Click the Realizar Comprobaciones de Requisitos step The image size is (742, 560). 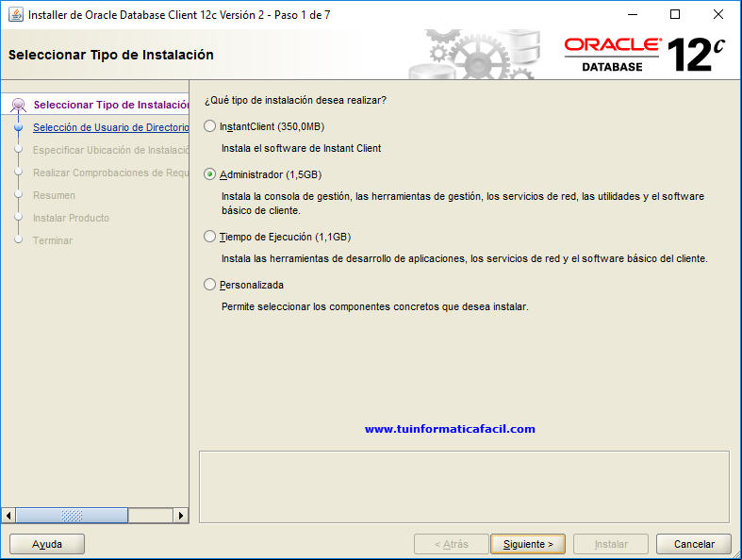[x=110, y=173]
